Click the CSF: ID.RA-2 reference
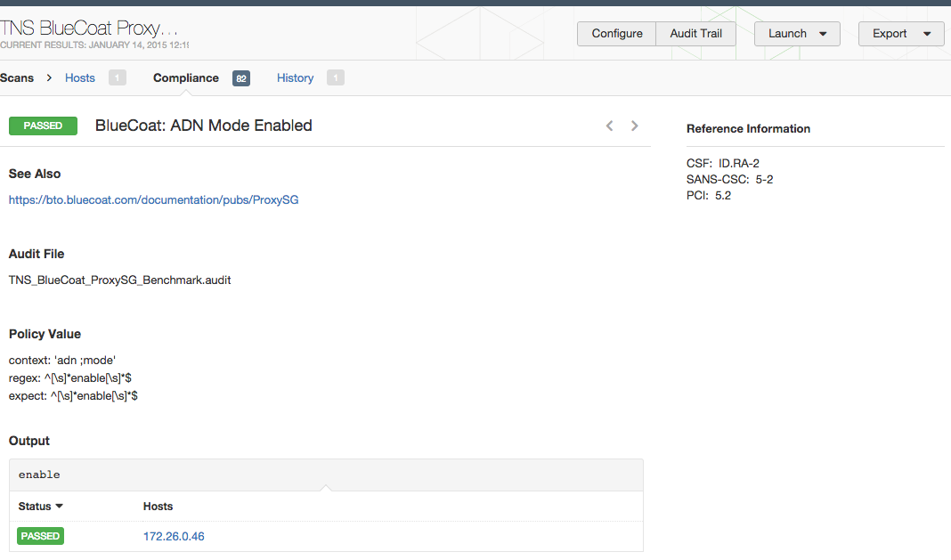Screen dimensions: 951x560 point(722,163)
